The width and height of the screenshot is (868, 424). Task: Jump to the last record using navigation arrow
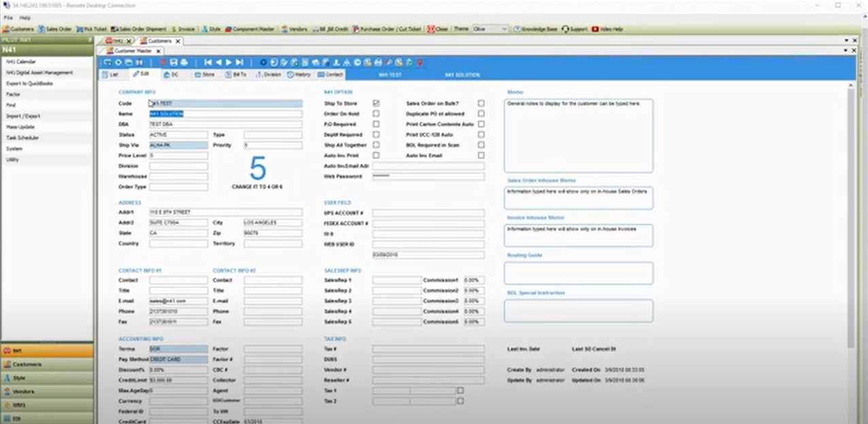click(239, 61)
